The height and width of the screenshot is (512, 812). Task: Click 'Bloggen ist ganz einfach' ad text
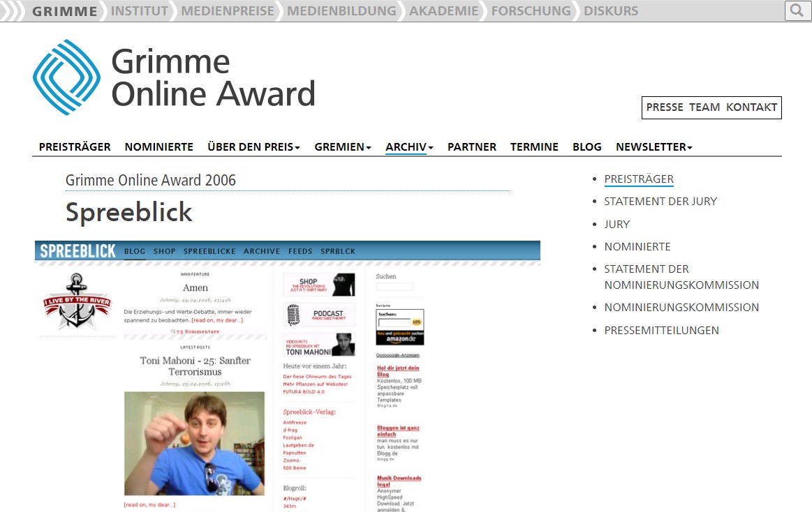[x=398, y=431]
